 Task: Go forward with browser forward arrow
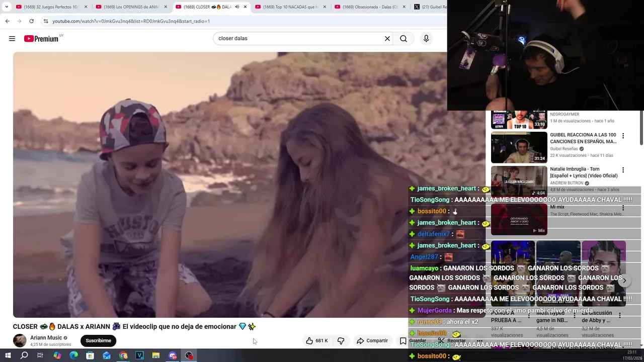tap(19, 21)
